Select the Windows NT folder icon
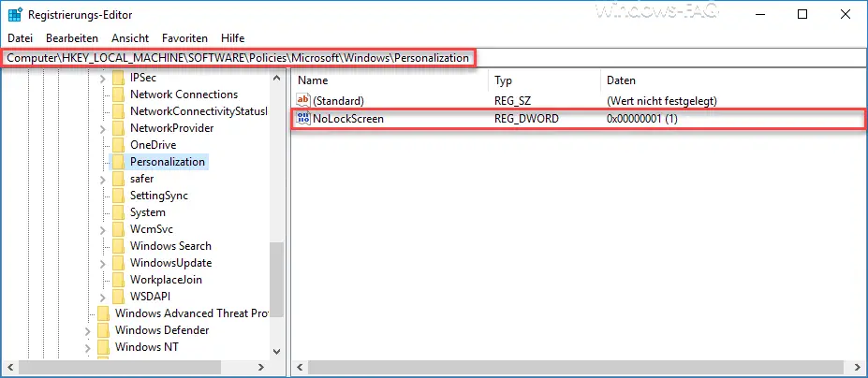 click(103, 347)
